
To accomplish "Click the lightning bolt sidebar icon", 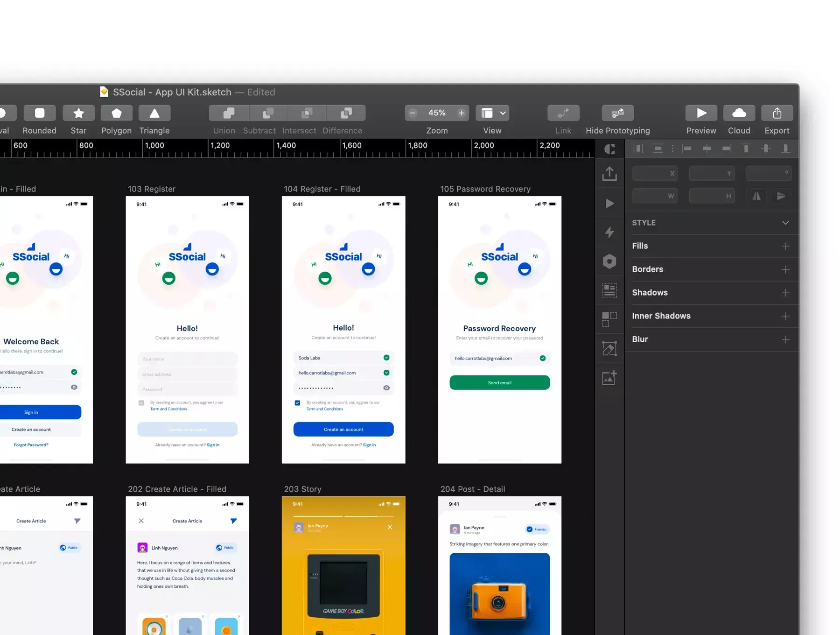I will click(x=609, y=232).
